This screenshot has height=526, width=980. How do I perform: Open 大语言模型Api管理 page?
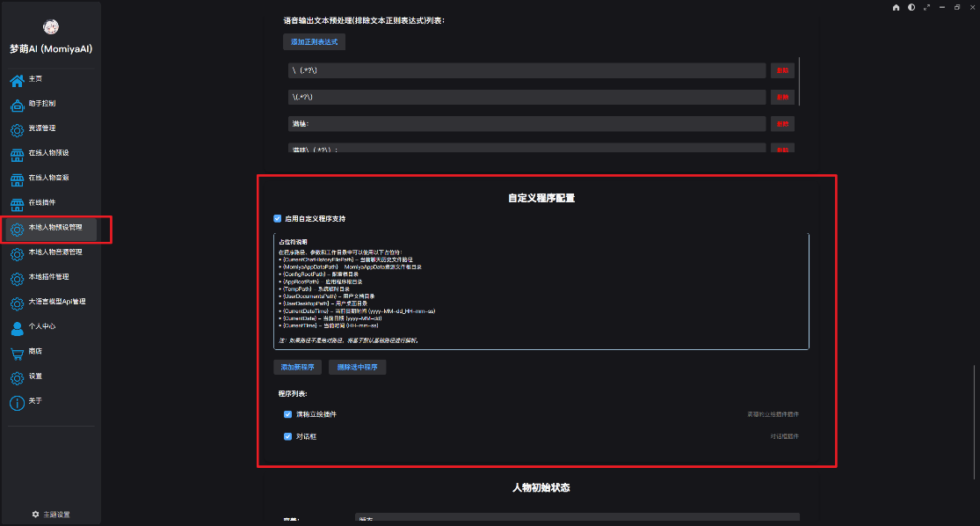(51, 302)
